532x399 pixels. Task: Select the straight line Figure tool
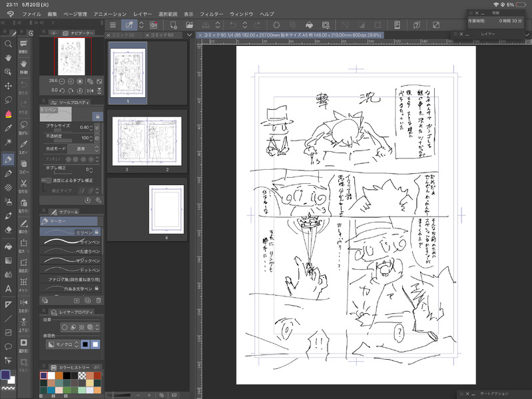8,318
